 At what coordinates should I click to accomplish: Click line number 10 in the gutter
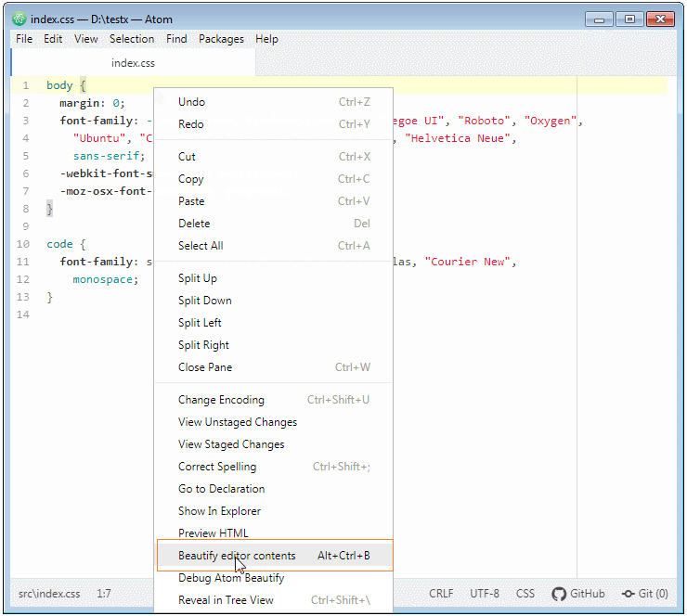pyautogui.click(x=23, y=244)
